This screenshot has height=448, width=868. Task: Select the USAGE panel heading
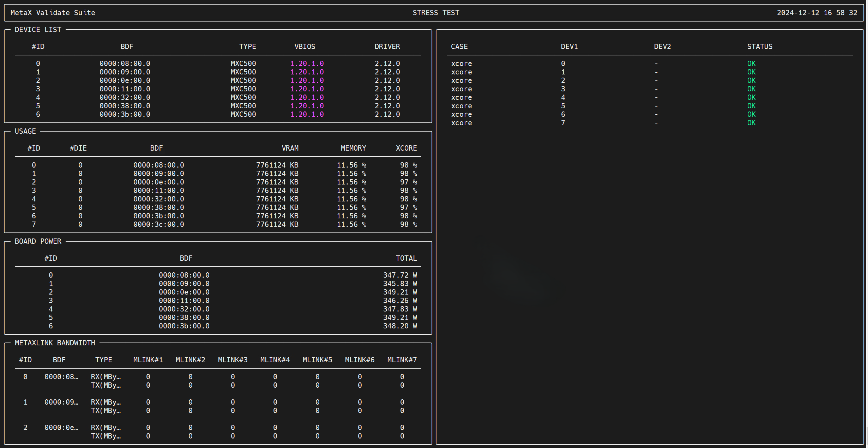(25, 131)
